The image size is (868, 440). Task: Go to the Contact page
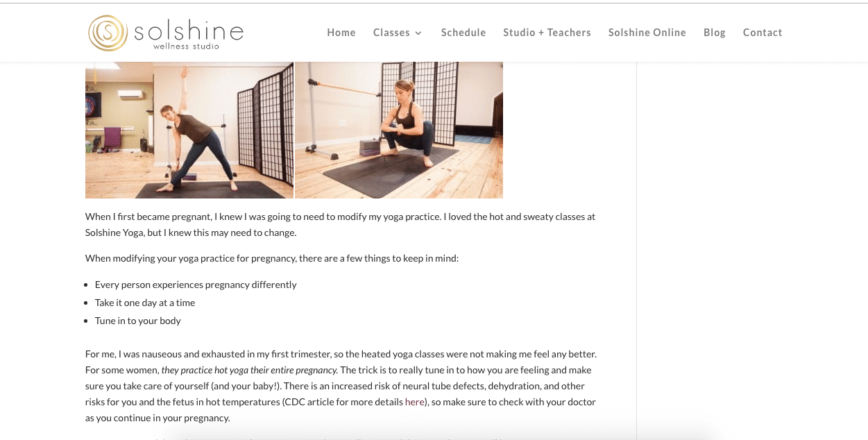point(763,33)
